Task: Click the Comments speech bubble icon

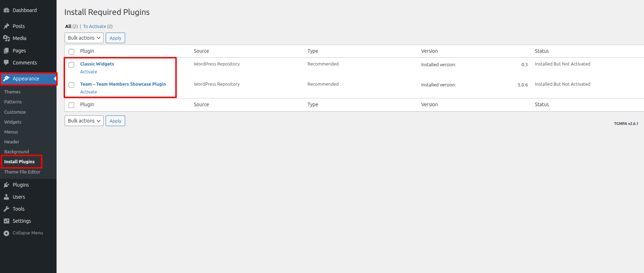Action: click(x=6, y=63)
